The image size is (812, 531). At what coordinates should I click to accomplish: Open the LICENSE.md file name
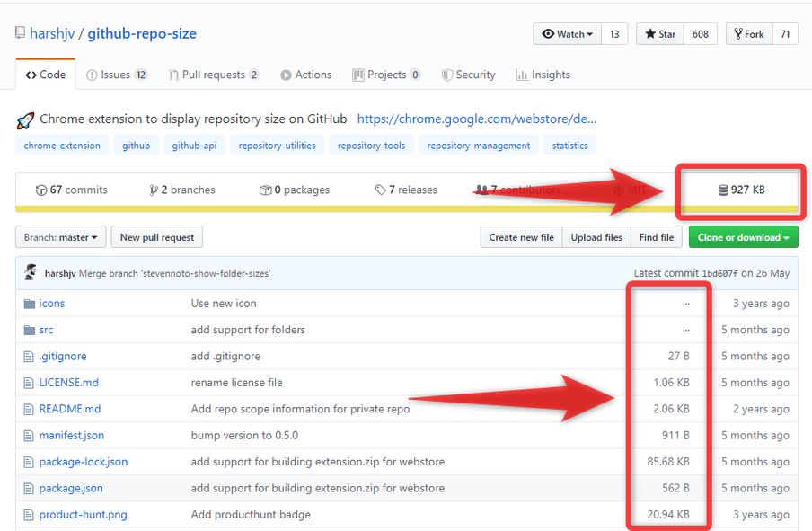(69, 383)
